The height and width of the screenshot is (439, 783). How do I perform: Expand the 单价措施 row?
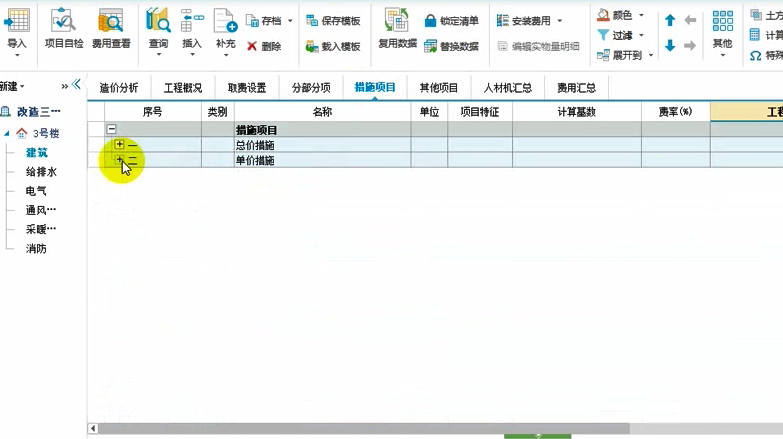(x=120, y=160)
